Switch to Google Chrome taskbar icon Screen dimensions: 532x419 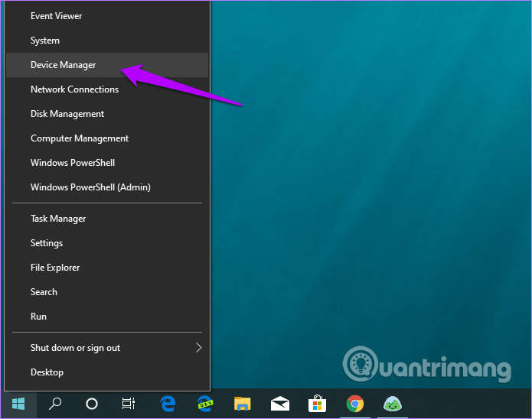pyautogui.click(x=355, y=404)
